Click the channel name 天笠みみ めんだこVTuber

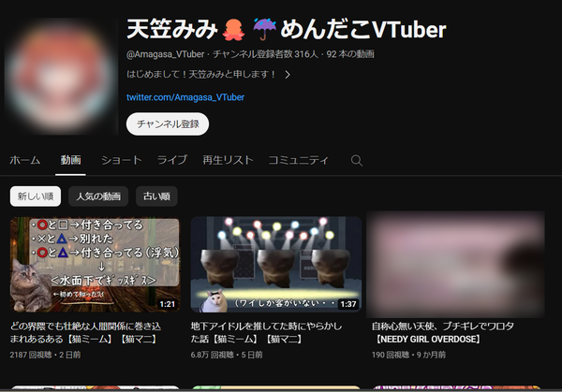pos(286,29)
